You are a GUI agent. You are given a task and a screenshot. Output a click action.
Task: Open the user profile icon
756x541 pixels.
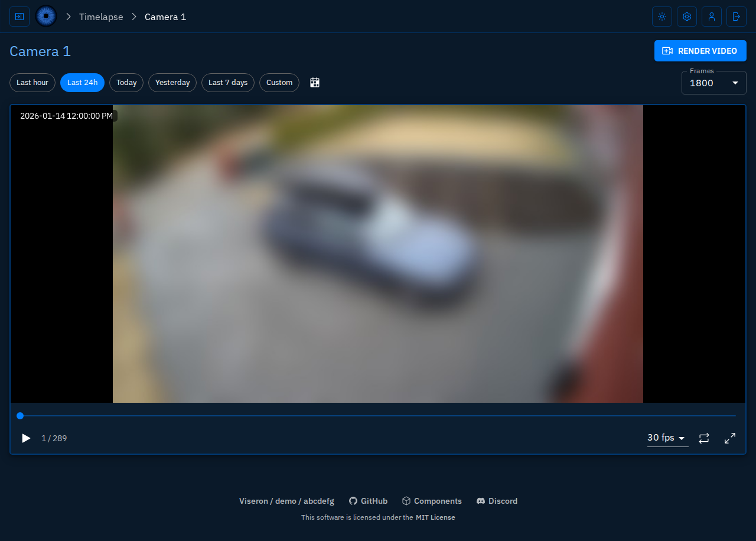[712, 17]
